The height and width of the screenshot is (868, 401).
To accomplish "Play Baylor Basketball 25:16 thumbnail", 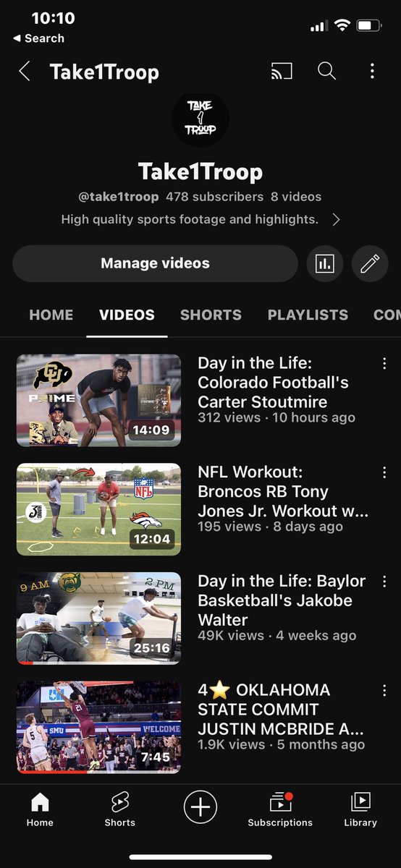I will (x=98, y=618).
